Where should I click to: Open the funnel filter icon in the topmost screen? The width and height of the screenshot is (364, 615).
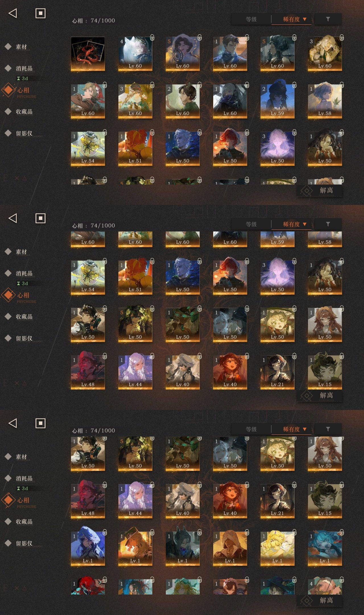pos(328,19)
